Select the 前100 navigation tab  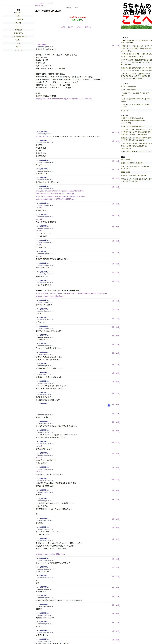pyautogui.click(x=71, y=27)
